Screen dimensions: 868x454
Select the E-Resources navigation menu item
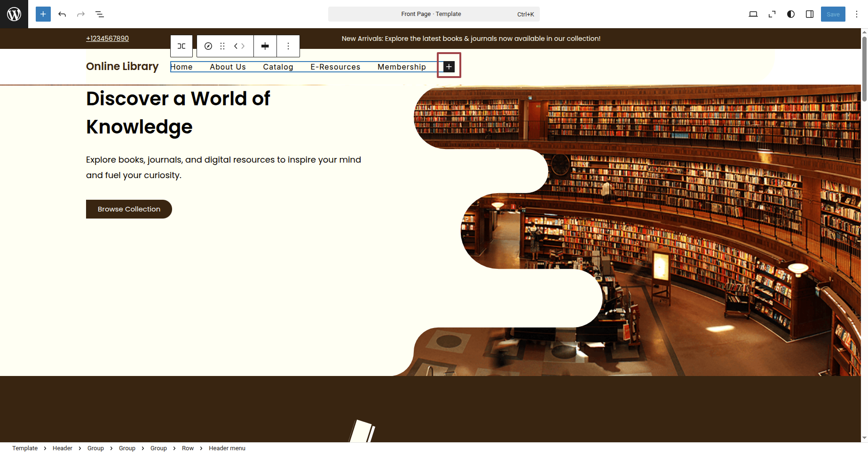click(335, 67)
